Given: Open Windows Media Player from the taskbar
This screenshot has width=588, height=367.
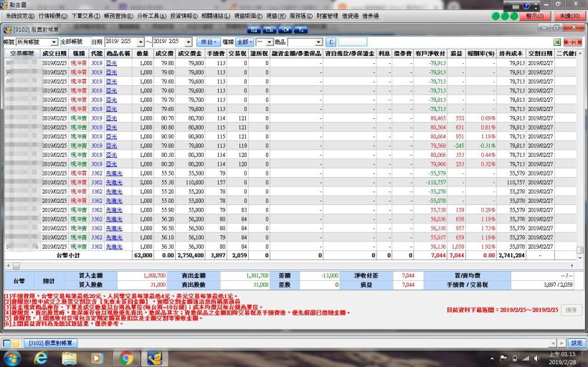Looking at the screenshot, I should point(98,358).
